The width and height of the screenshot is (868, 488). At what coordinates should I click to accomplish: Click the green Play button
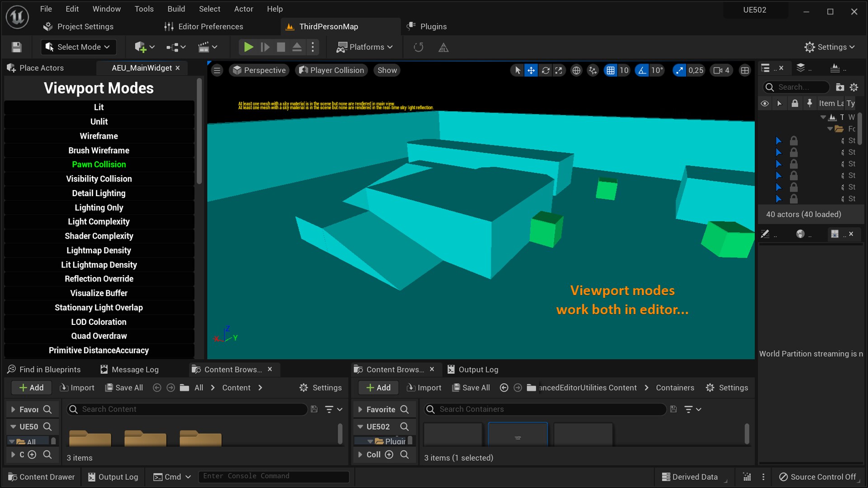pos(248,47)
